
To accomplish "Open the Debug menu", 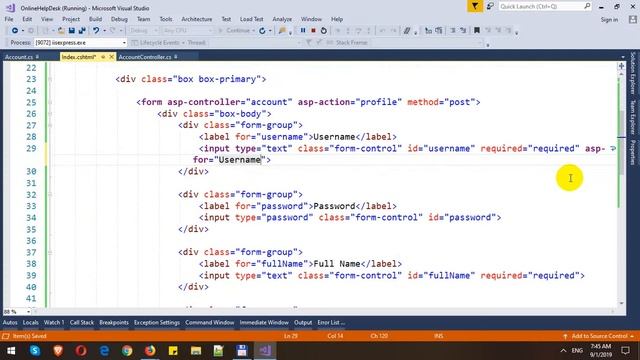I will (x=119, y=19).
